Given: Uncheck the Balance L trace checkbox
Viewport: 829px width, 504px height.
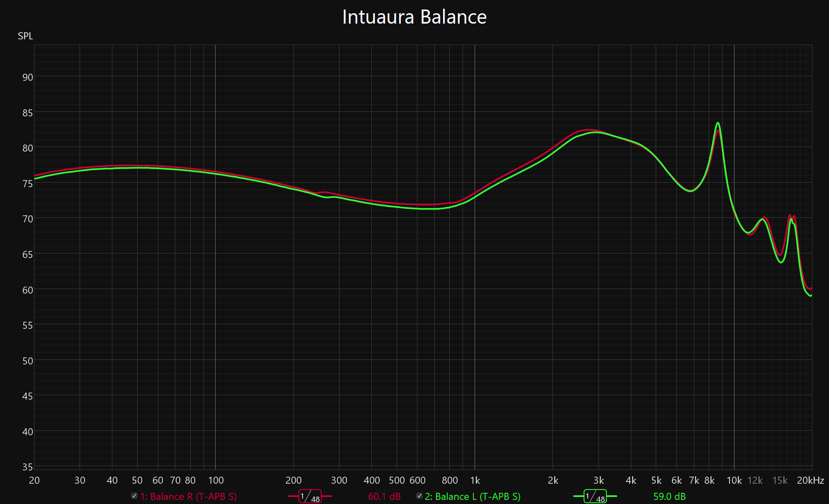Looking at the screenshot, I should click(x=419, y=496).
